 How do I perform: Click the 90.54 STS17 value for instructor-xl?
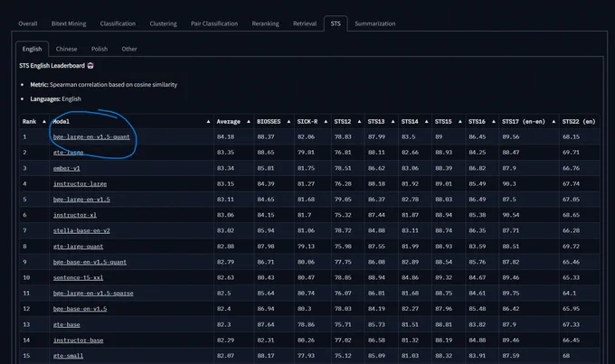coord(511,215)
